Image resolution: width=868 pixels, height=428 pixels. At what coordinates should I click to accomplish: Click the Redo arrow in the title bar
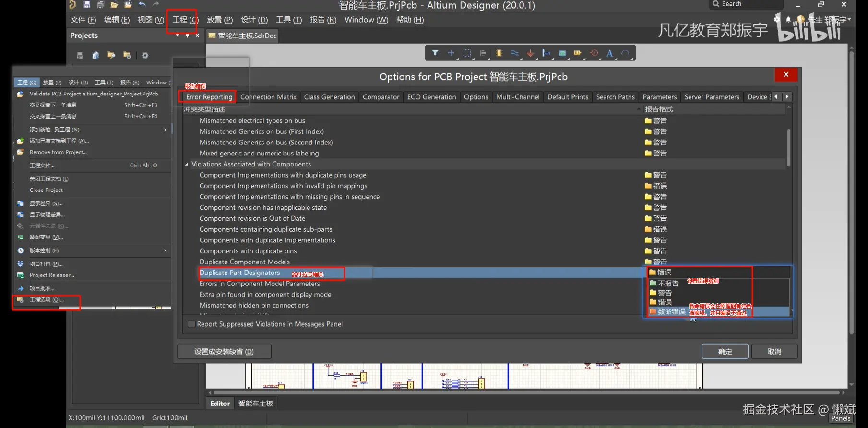(155, 4)
